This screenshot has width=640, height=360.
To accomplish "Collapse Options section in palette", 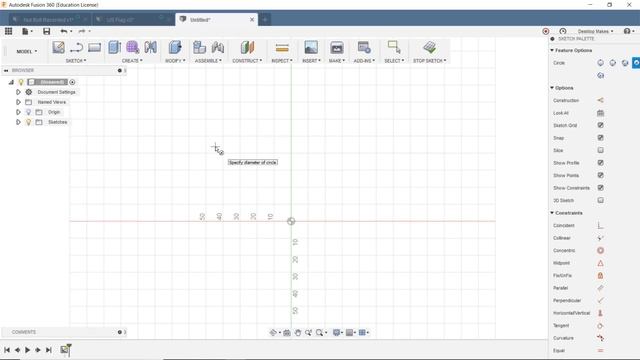I will coord(552,88).
